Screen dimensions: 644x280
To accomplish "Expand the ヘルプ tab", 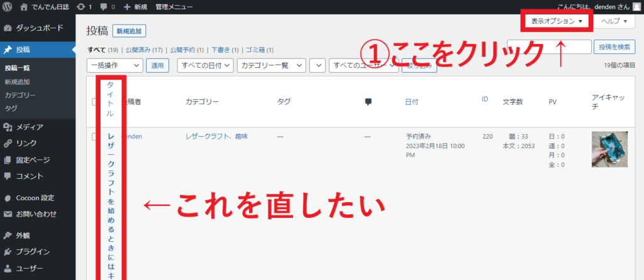I will point(614,21).
